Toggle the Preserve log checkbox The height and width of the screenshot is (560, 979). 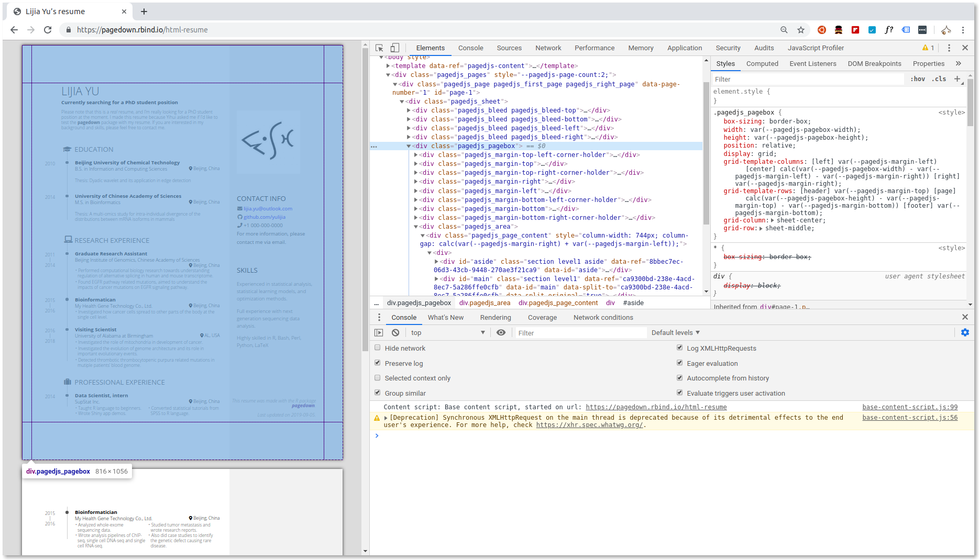(x=378, y=363)
